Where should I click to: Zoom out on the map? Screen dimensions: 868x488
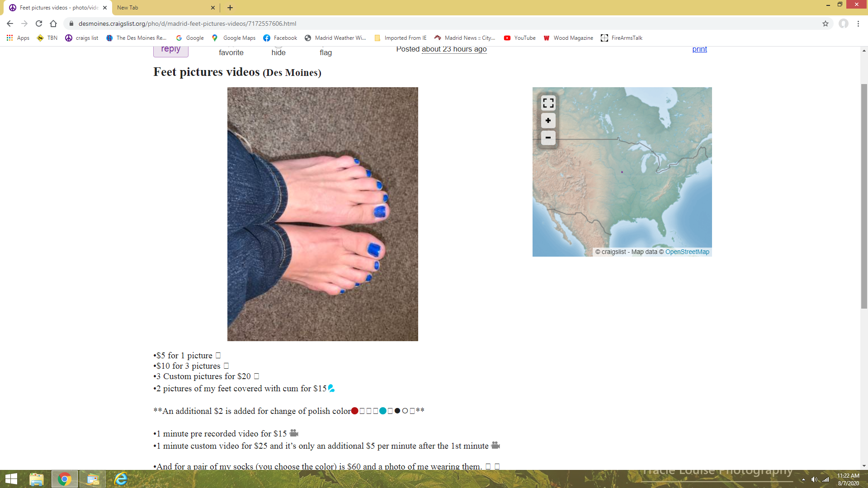click(548, 137)
